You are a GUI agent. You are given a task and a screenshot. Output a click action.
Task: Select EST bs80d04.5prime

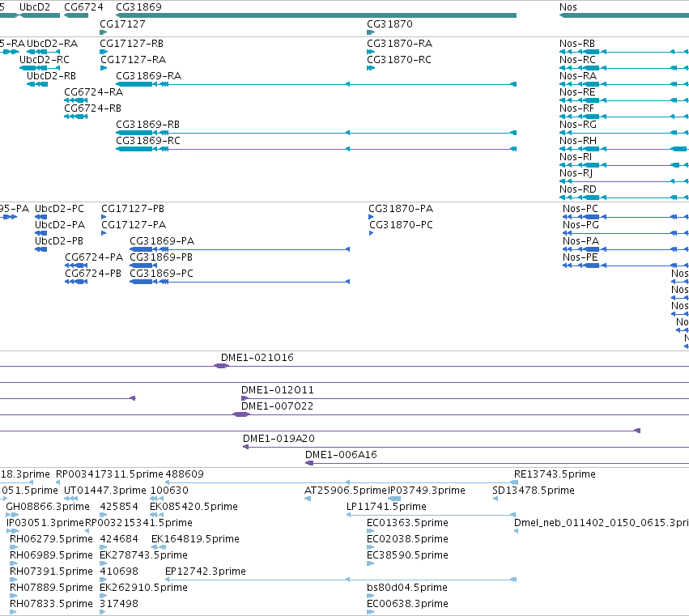(x=407, y=588)
